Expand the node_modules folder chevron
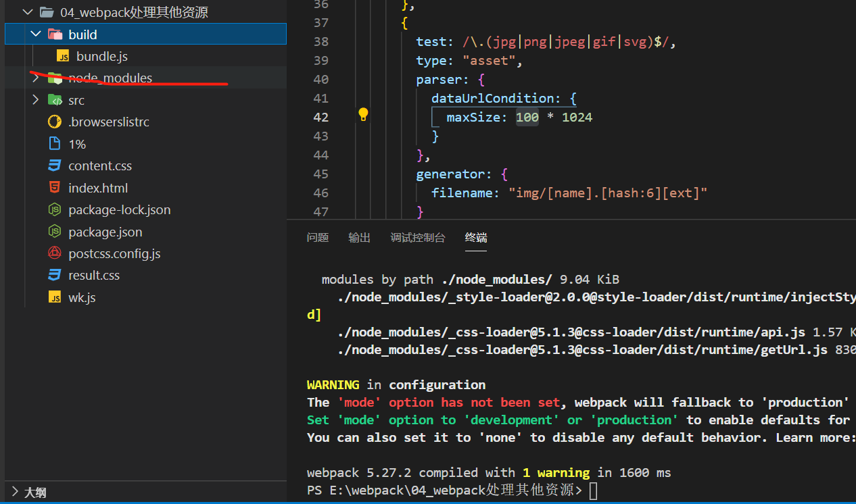Image resolution: width=856 pixels, height=504 pixels. coord(36,78)
